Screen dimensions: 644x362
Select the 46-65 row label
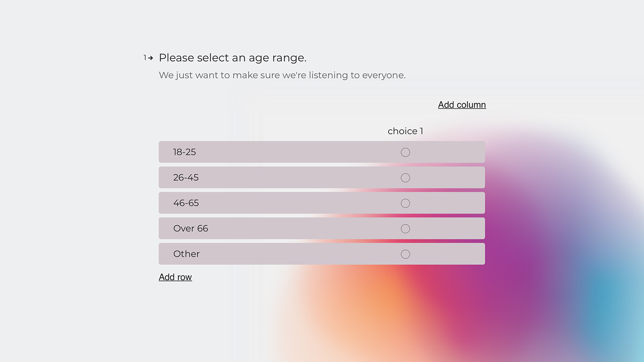(186, 203)
